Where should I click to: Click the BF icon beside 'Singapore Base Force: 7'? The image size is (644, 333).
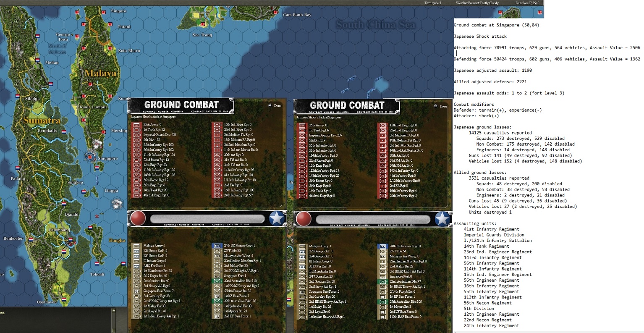(x=136, y=291)
